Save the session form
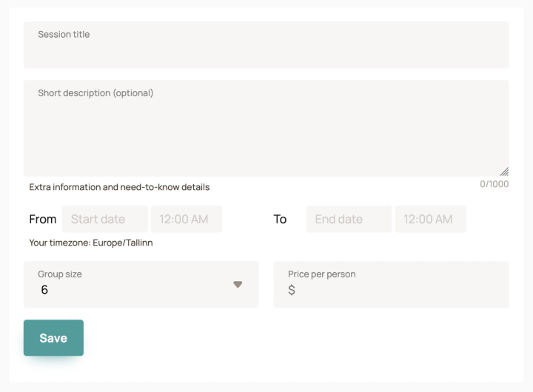The height and width of the screenshot is (392, 533). 53,338
